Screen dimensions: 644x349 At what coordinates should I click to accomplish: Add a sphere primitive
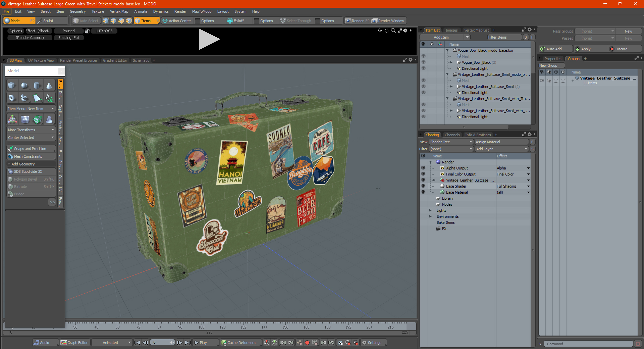click(24, 86)
